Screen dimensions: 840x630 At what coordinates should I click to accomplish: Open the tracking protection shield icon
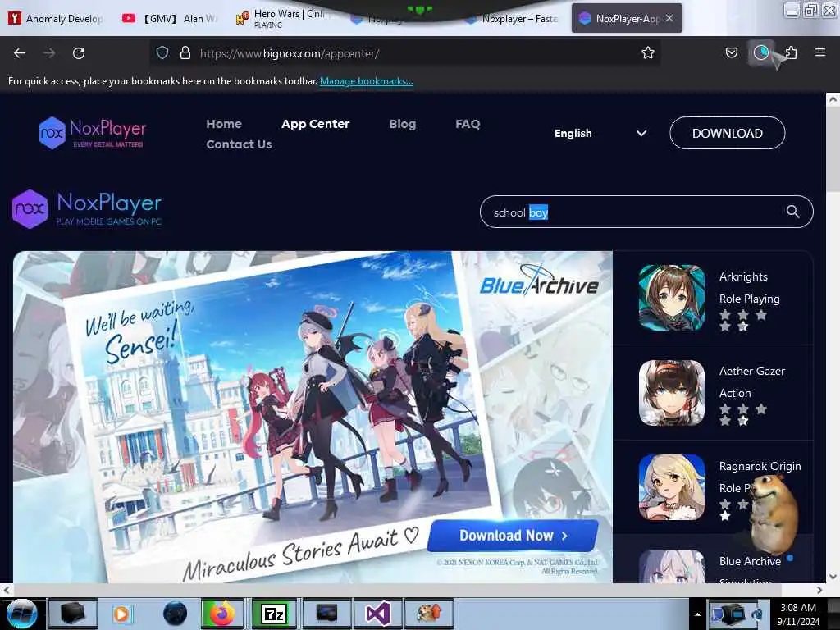click(162, 53)
